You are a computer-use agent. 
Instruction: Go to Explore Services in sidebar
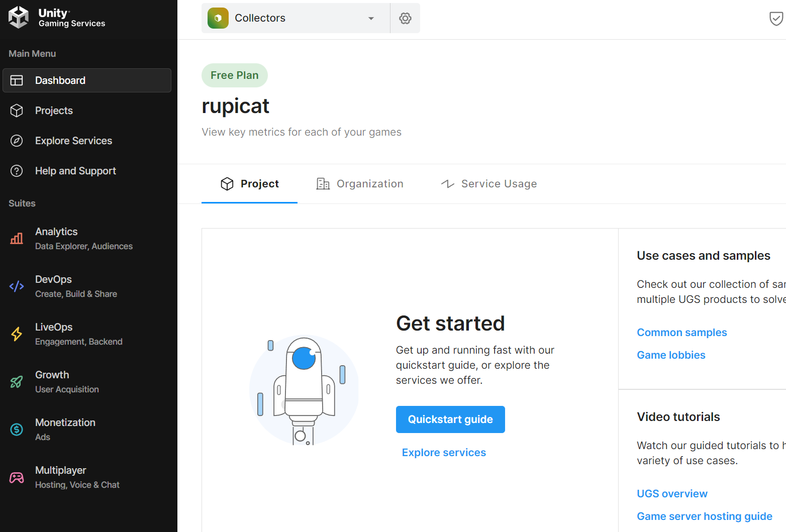coord(87,141)
